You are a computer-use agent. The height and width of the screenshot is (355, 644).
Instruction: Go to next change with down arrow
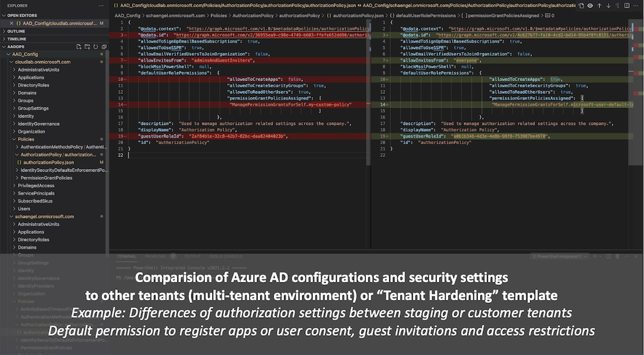tap(609, 6)
